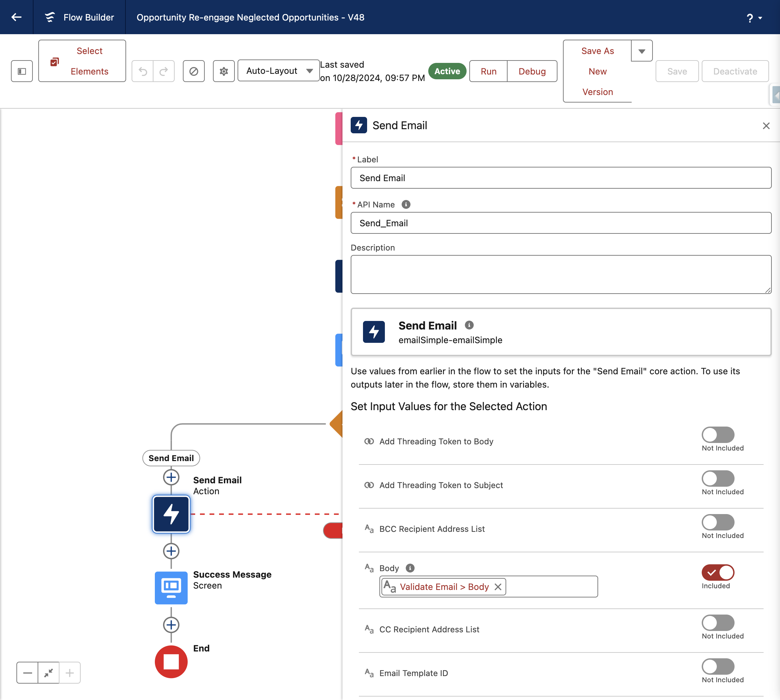This screenshot has height=700, width=780.
Task: Click into the API Name field
Action: click(561, 223)
